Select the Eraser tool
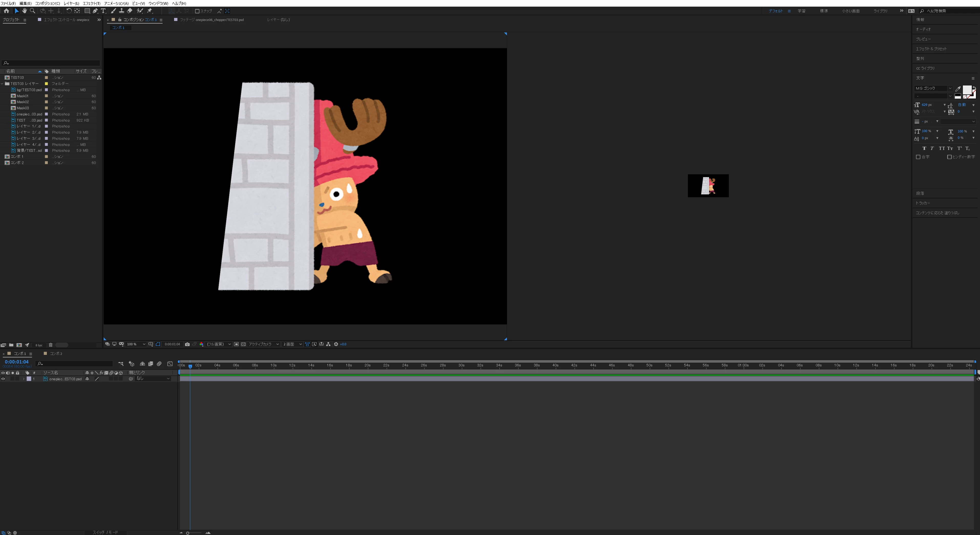This screenshot has height=535, width=980. (x=130, y=11)
